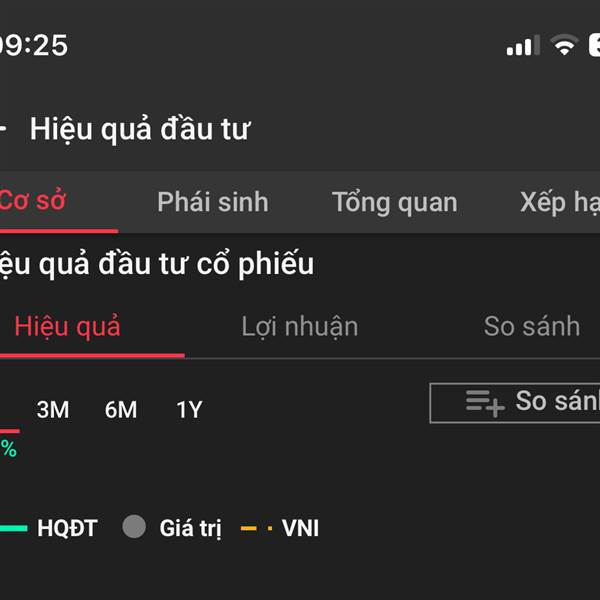The image size is (600, 600).
Task: Tap the list-plus icon beside So sánh
Action: (485, 402)
